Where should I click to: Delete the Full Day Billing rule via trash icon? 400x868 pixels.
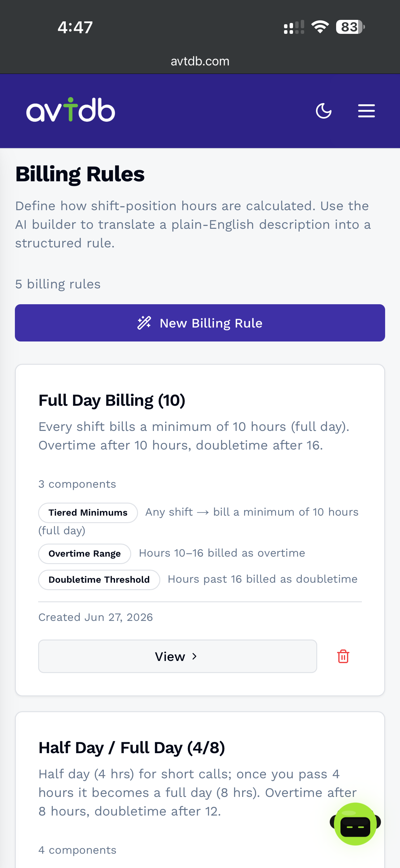[x=343, y=656]
